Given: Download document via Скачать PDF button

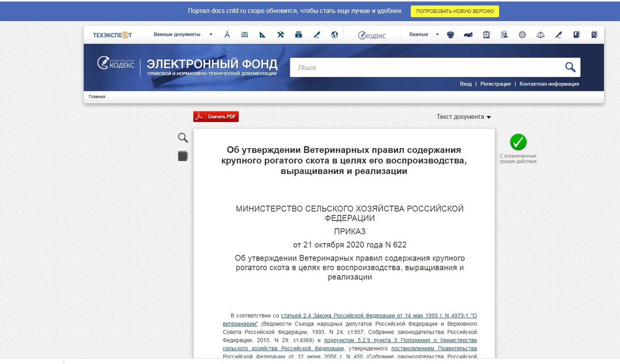Looking at the screenshot, I should pyautogui.click(x=216, y=117).
